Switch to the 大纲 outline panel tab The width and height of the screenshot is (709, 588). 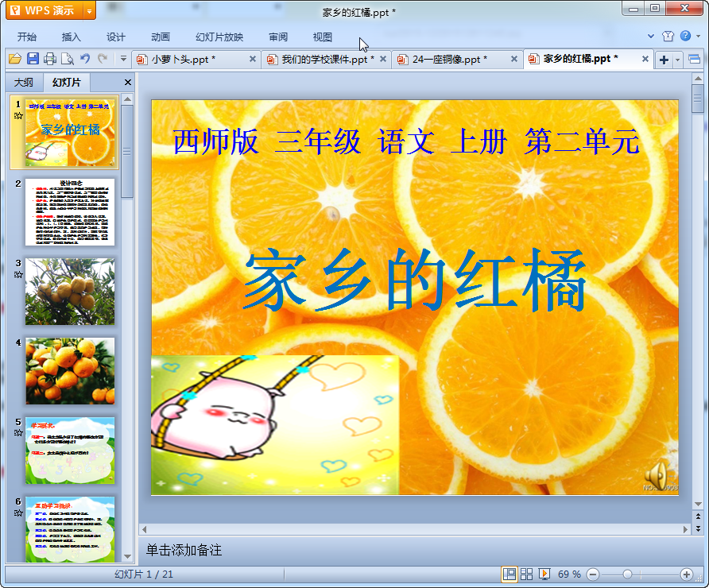(x=24, y=83)
